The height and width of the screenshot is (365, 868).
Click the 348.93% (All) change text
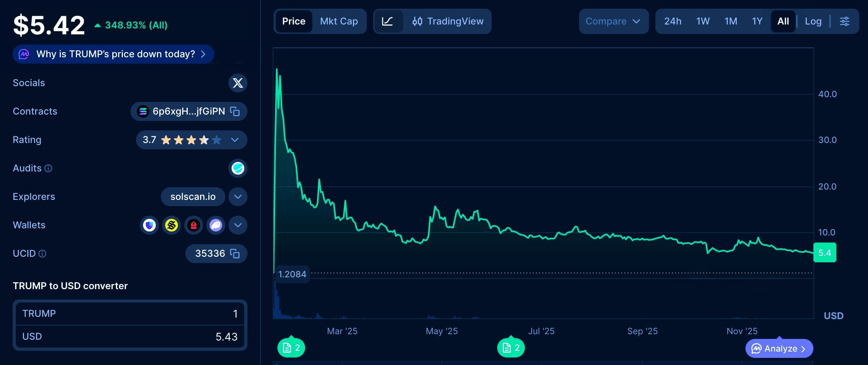[x=136, y=25]
